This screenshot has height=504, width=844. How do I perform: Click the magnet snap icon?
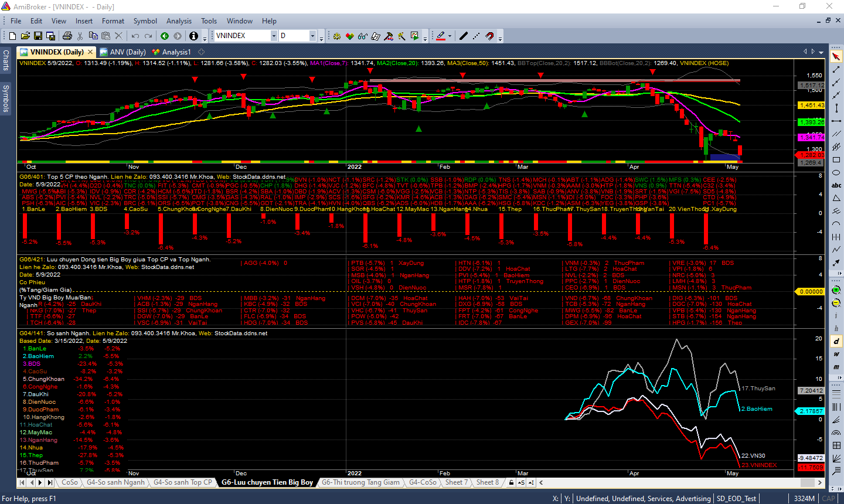pyautogui.click(x=490, y=36)
